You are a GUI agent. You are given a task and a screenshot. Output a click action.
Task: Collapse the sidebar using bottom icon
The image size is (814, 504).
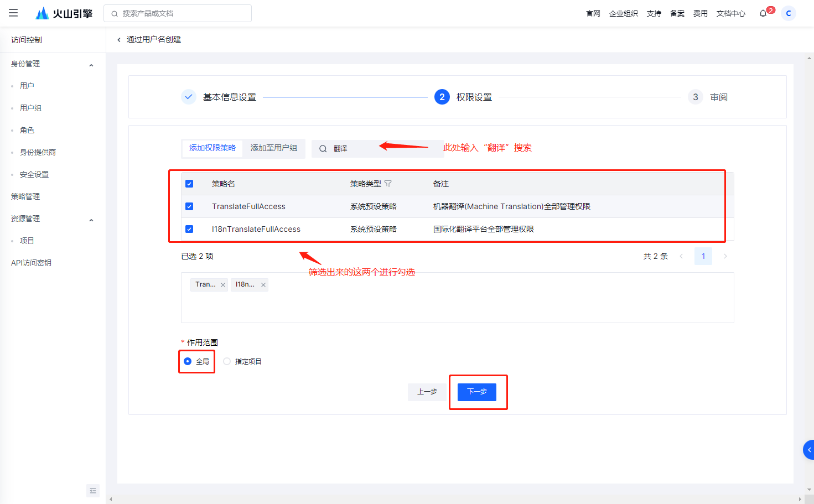tap(93, 491)
